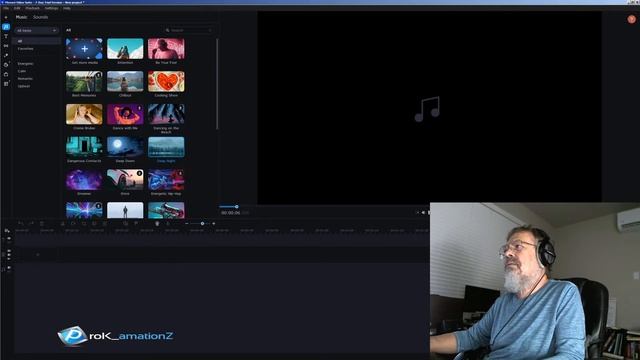The width and height of the screenshot is (640, 360).
Task: Click download badge on Energetic Hip-Hop
Action: tap(180, 173)
